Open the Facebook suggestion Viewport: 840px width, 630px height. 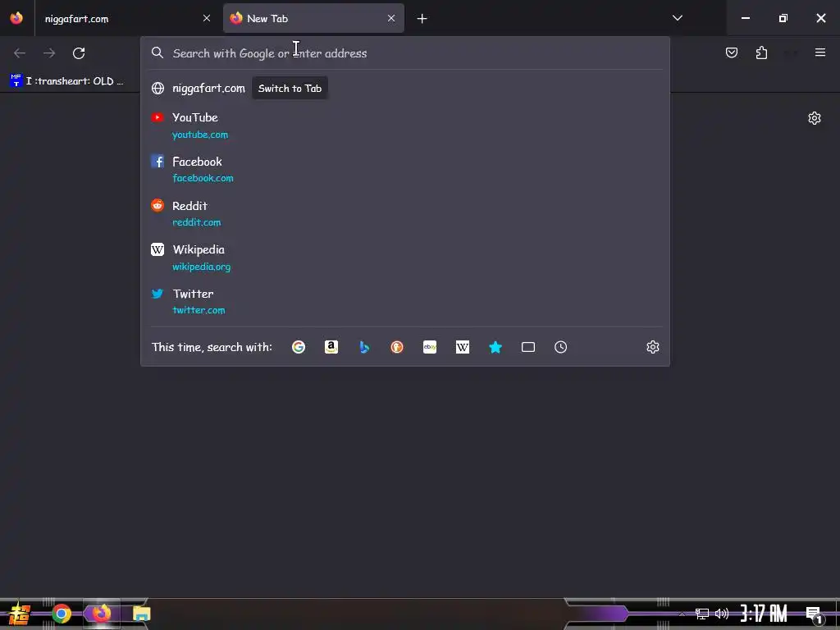pos(405,169)
